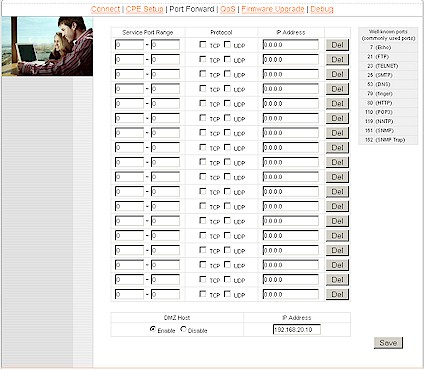Viewport: 425px width, 370px height.
Task: Select Disable for DMZ Host
Action: [183, 329]
